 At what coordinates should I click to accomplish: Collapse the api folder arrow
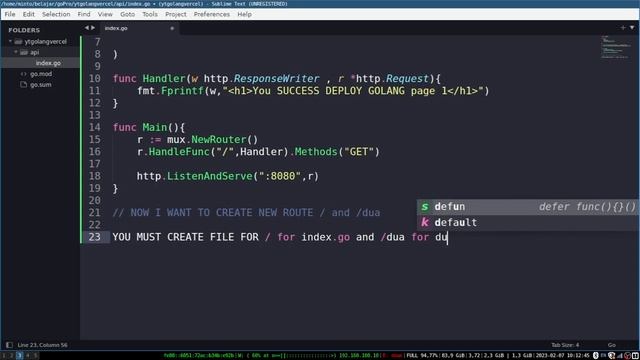(16, 52)
